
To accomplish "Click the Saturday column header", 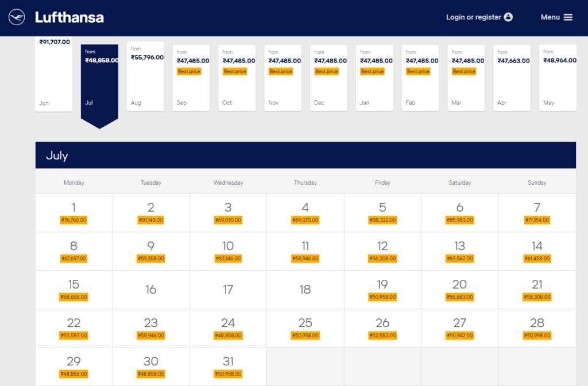I will click(460, 183).
